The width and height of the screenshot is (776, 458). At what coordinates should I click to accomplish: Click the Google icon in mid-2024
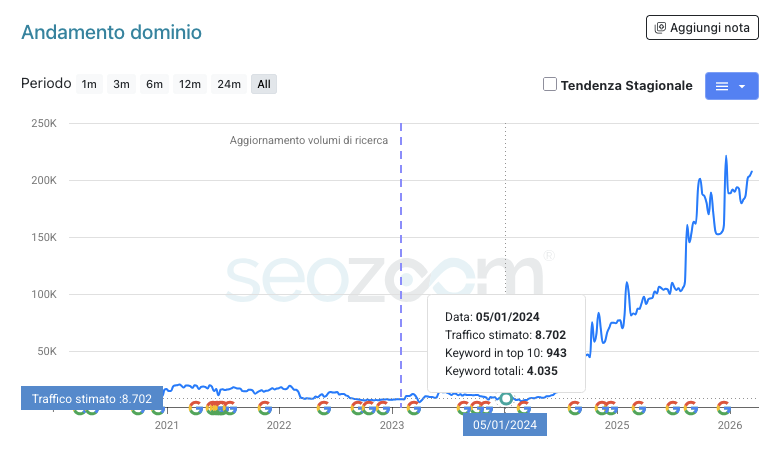(x=574, y=407)
